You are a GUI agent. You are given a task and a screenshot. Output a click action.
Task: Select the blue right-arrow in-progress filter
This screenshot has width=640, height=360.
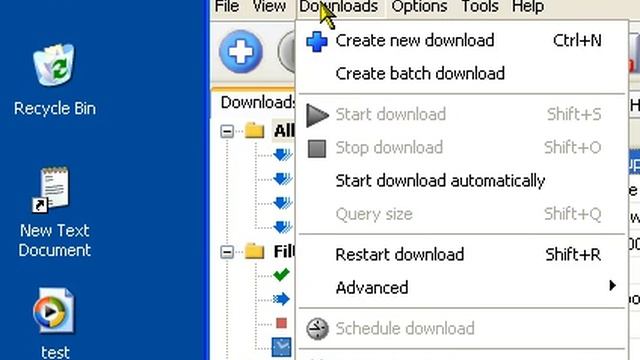(282, 299)
